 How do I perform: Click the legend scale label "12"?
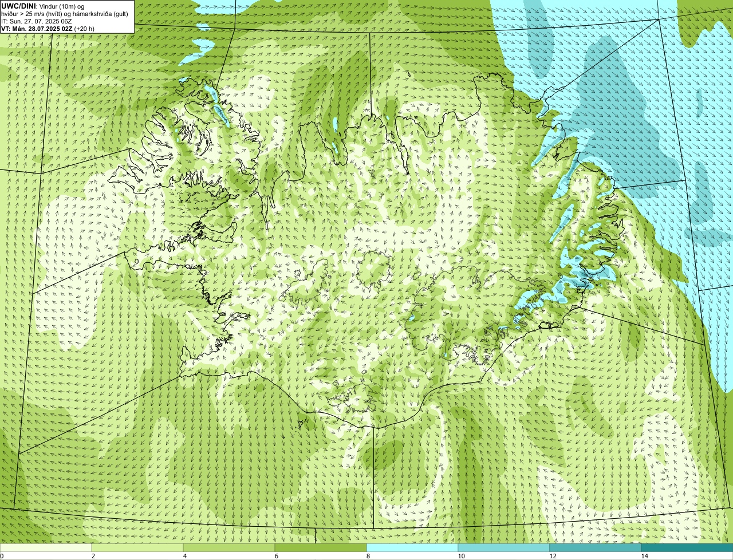[553, 556]
